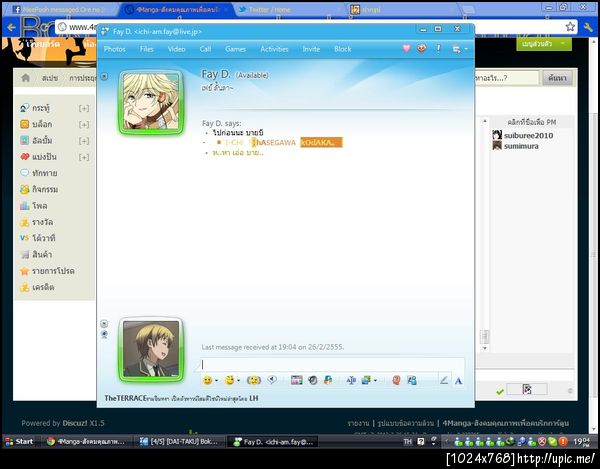
Task: Open the Activities menu in Messenger
Action: click(x=274, y=49)
